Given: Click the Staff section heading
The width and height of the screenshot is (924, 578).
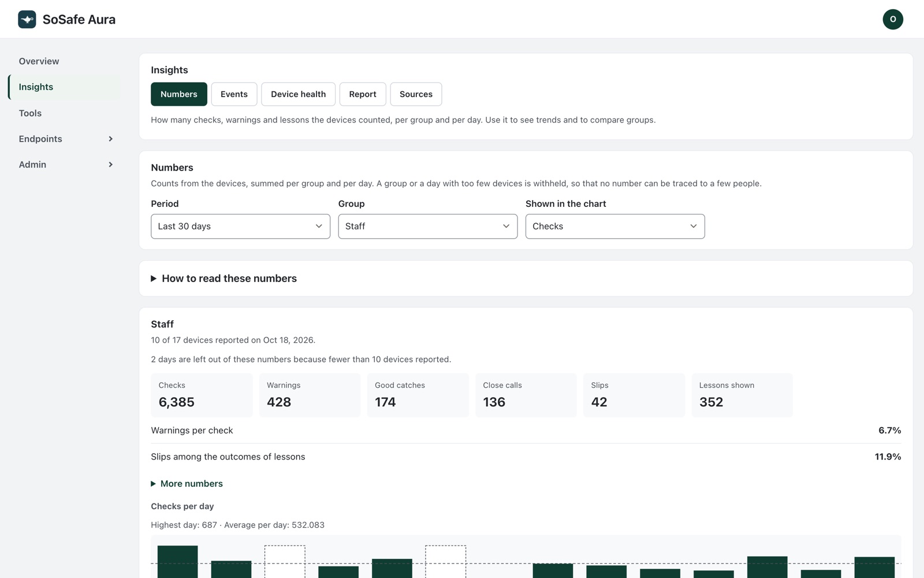Looking at the screenshot, I should click(162, 324).
